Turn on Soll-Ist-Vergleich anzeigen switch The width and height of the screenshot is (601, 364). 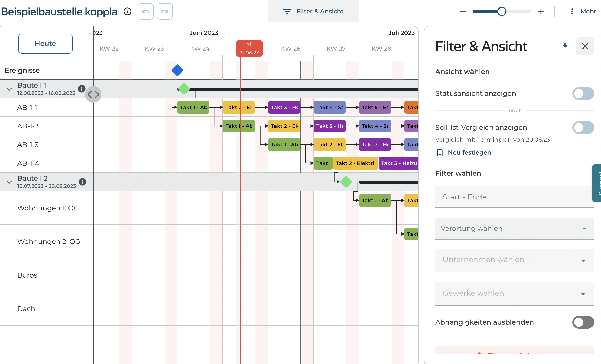[583, 128]
